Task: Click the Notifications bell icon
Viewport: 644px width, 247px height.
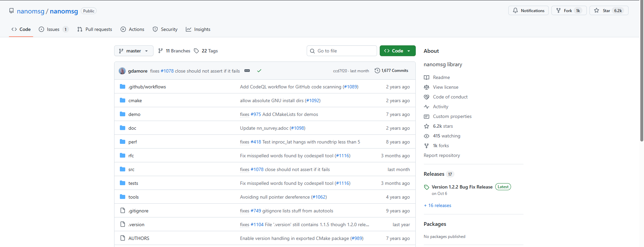Action: click(x=515, y=11)
